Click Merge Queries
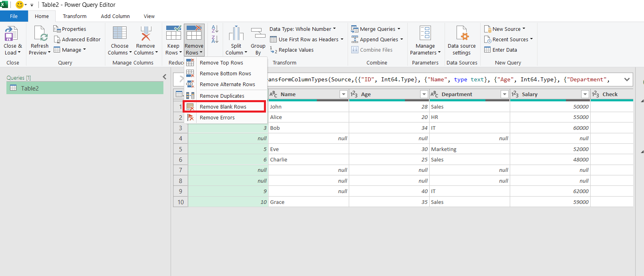The height and width of the screenshot is (276, 644). tap(375, 29)
